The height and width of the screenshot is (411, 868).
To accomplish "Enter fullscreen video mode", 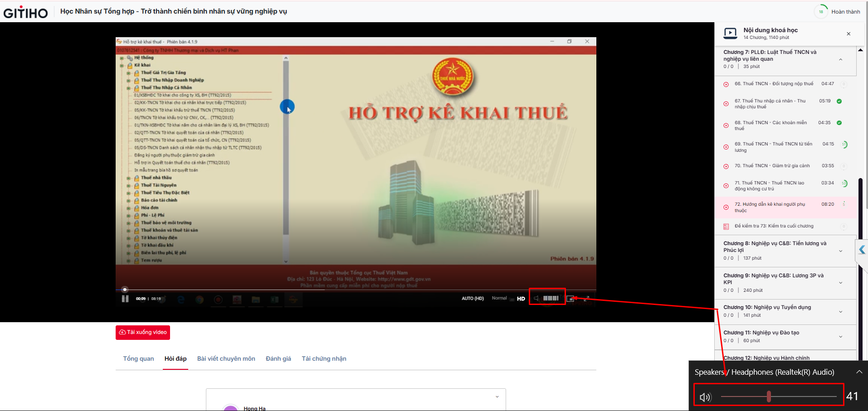I will click(x=586, y=299).
